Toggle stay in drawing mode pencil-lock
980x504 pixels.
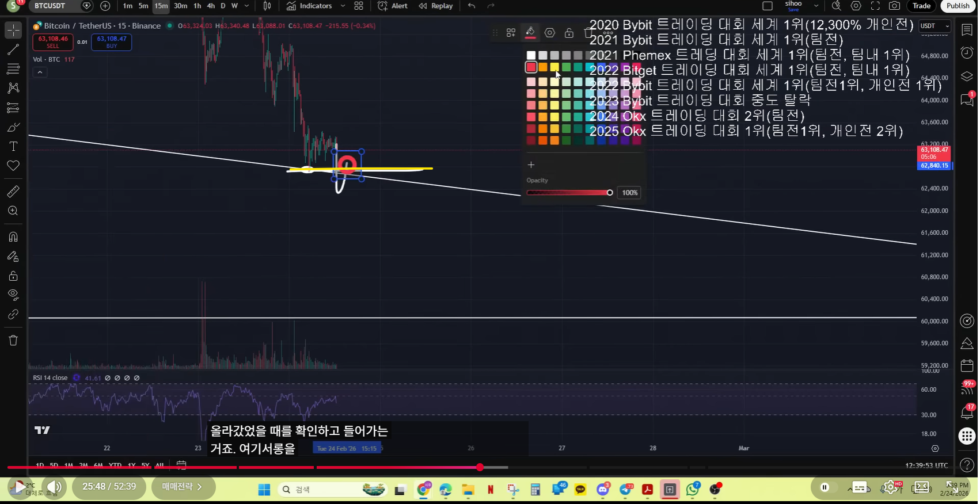pos(13,257)
